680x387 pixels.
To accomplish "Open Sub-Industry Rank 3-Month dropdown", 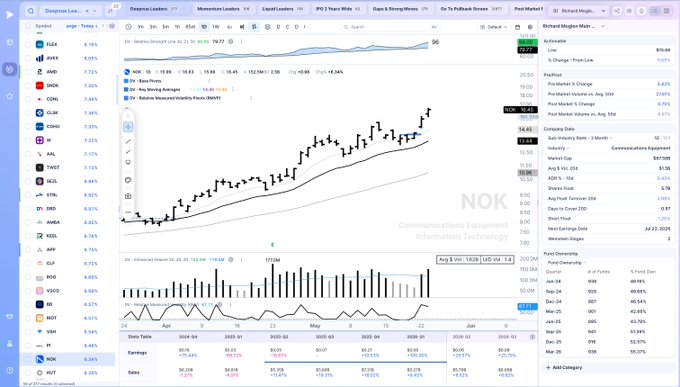I will pos(611,138).
